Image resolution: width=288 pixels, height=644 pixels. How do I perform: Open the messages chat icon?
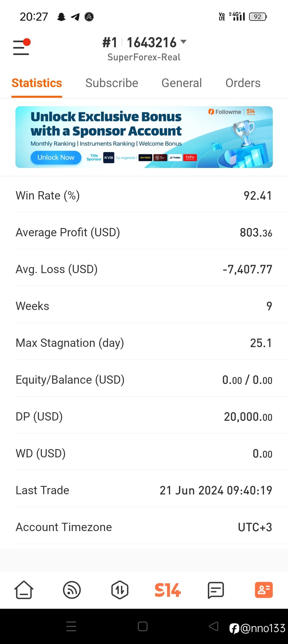(216, 590)
